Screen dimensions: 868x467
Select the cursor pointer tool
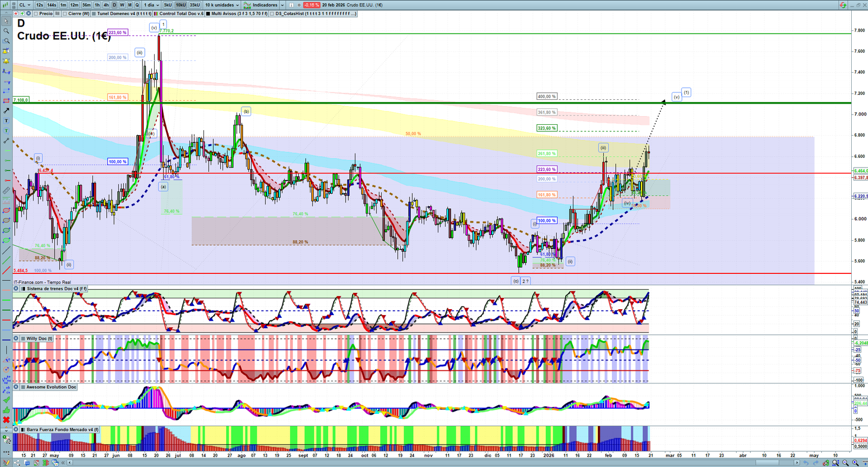(7, 21)
